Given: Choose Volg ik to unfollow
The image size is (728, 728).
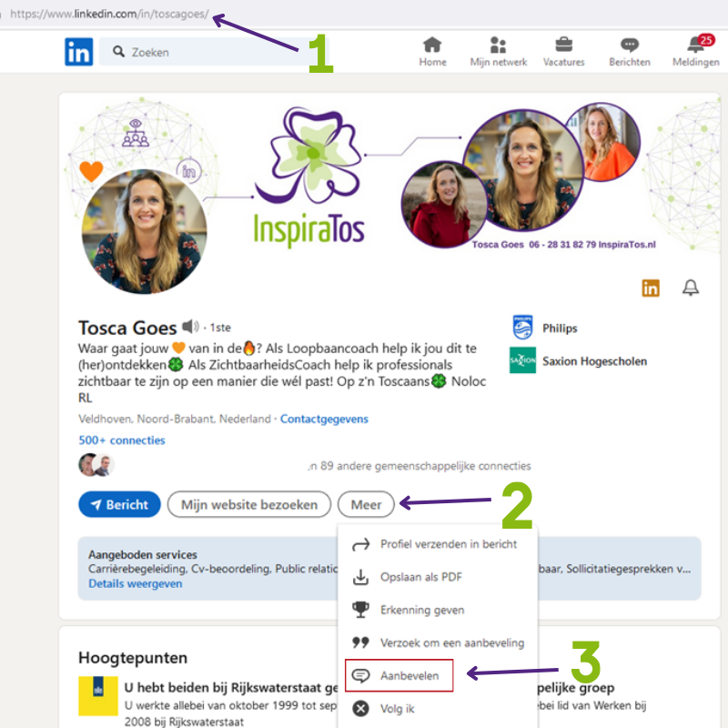Looking at the screenshot, I should pyautogui.click(x=438, y=709).
